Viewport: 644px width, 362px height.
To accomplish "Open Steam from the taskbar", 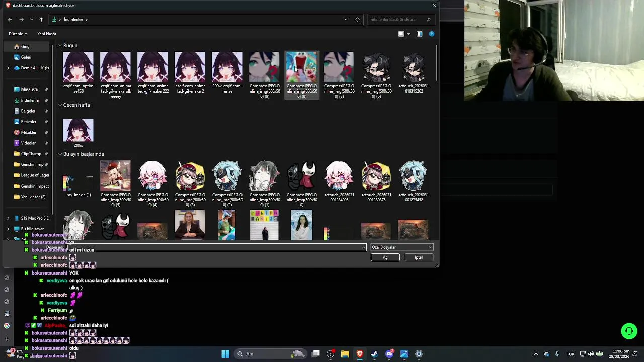I will [374, 354].
